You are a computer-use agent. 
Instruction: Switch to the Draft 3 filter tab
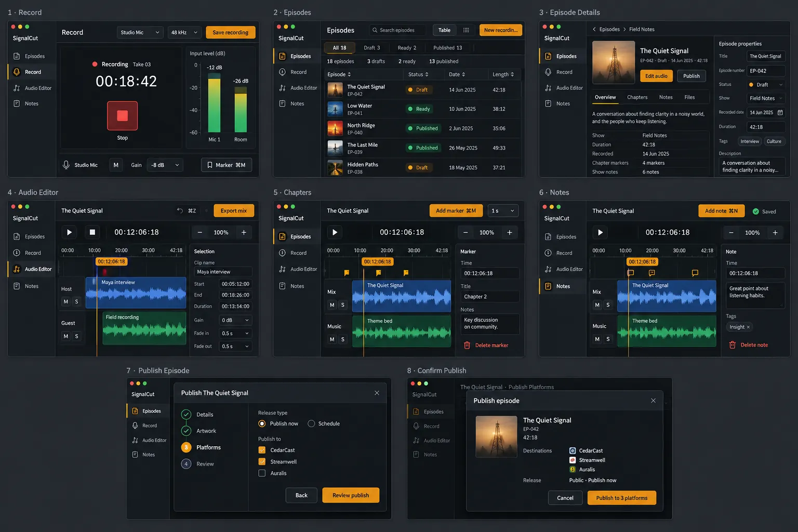pos(371,48)
